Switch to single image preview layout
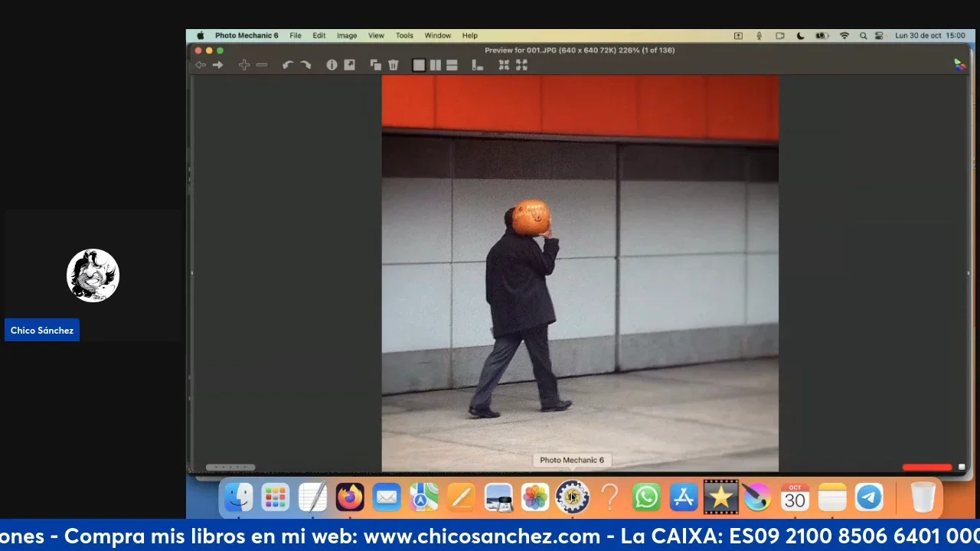 pyautogui.click(x=419, y=65)
